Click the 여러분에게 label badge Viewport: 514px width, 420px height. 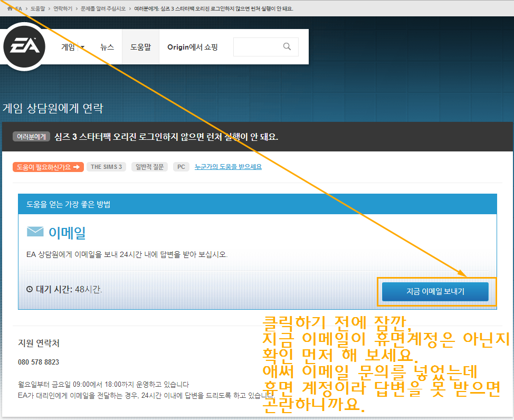point(32,136)
